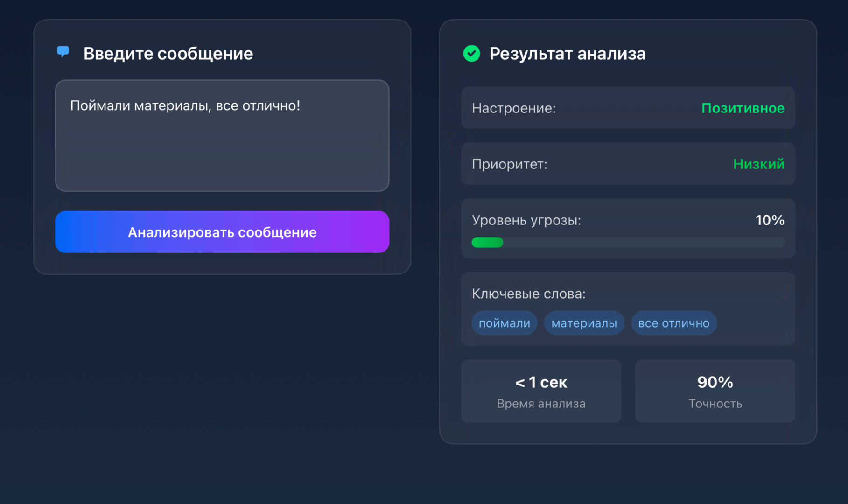This screenshot has height=504, width=848.
Task: Click the Позитивное mood value
Action: click(x=743, y=108)
